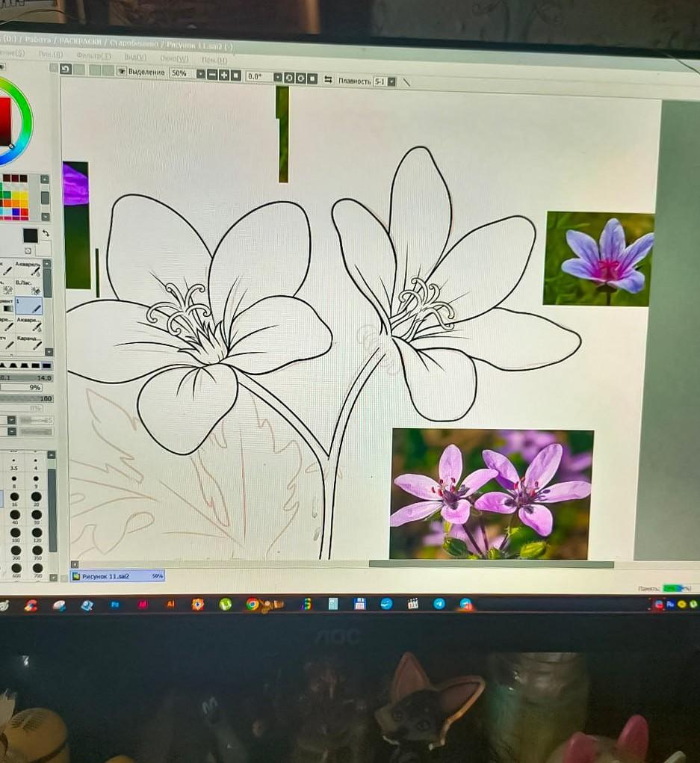Screen dimensions: 700x763
Task: Rotate canvas counterclockwise using rotation icon
Action: [289, 78]
